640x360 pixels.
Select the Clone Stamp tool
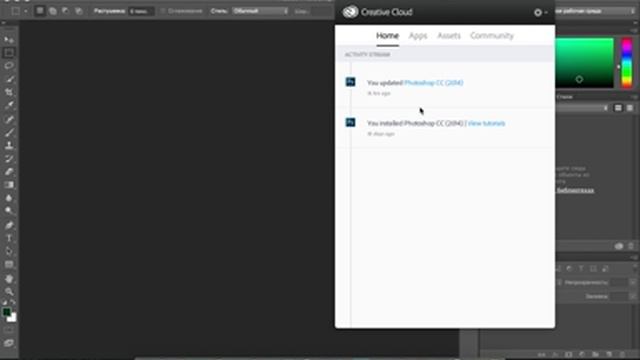9,145
